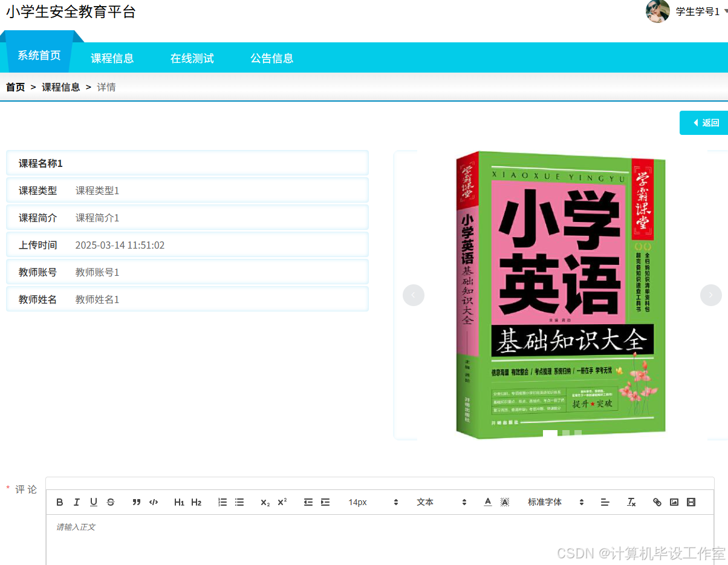Select the first carousel indicator
This screenshot has height=565, width=728.
tap(550, 433)
